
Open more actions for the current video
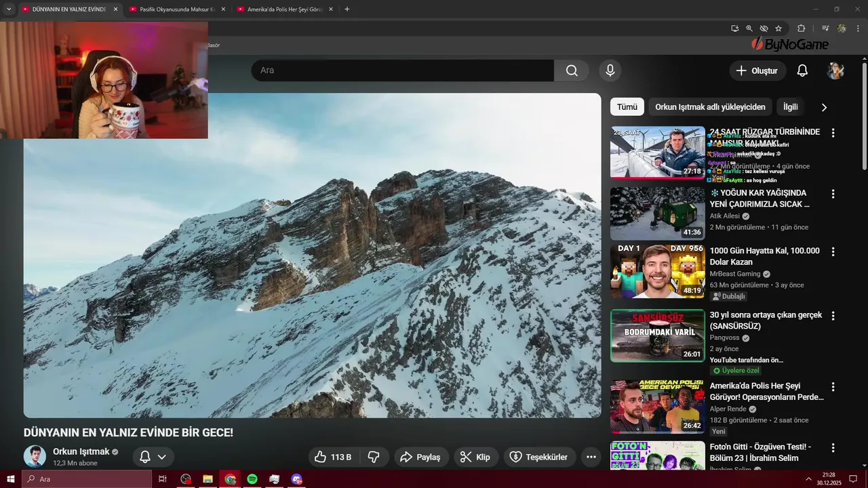591,457
